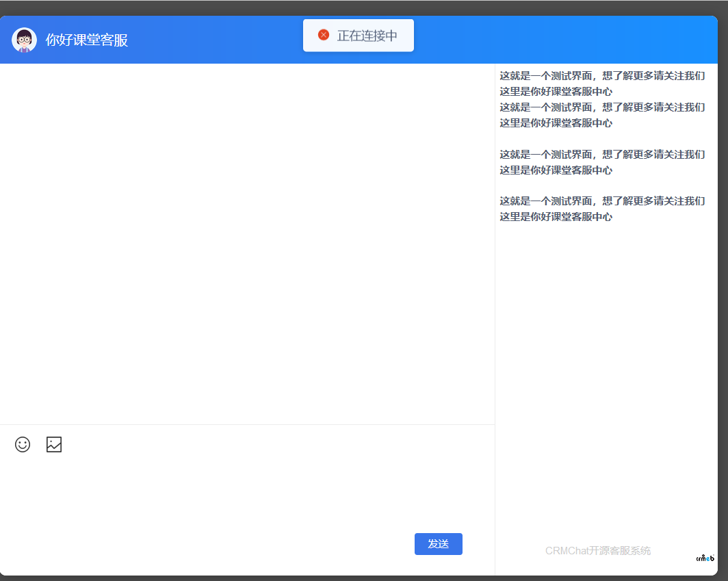Click blank space in the right announcement panel
Image resolution: width=728 pixels, height=581 pixels.
606,376
